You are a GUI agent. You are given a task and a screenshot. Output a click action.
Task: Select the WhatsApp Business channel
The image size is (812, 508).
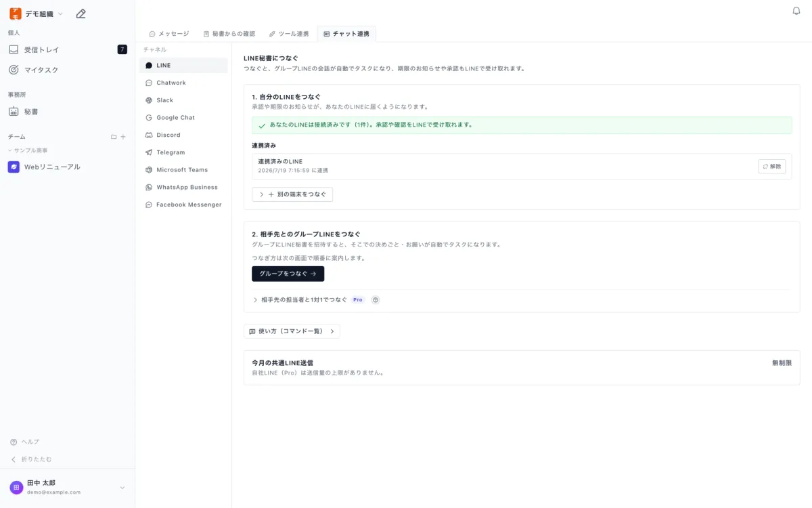(183, 187)
